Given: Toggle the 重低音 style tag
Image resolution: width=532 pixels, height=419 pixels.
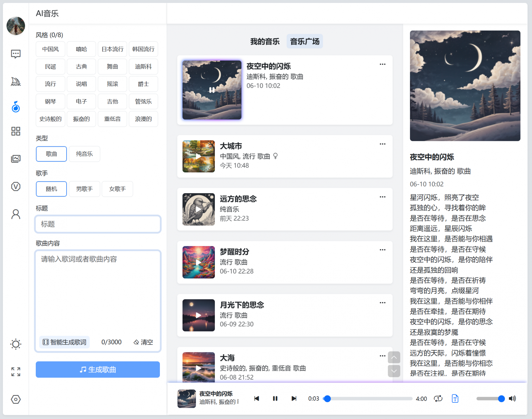Looking at the screenshot, I should pos(113,119).
